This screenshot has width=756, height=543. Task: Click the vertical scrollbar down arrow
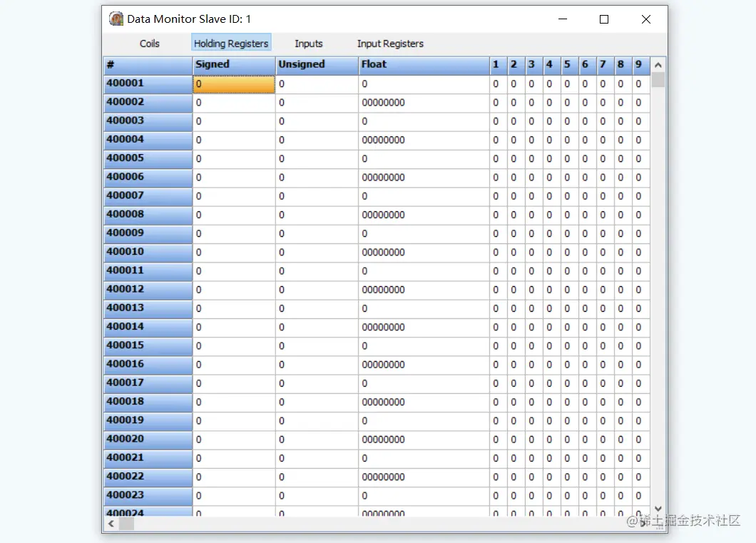[658, 509]
